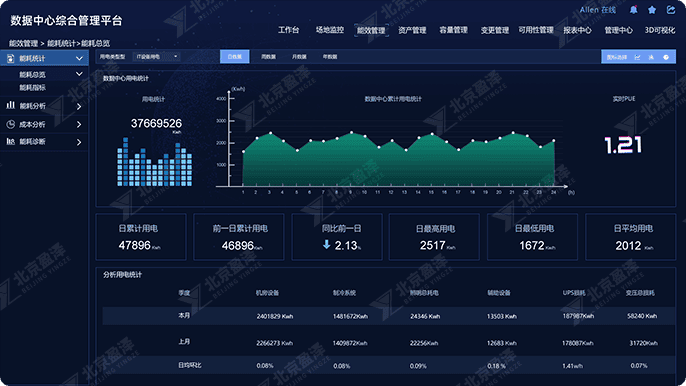Open the 资产管理 top menu
Screen dimensions: 686x386
pyautogui.click(x=412, y=30)
